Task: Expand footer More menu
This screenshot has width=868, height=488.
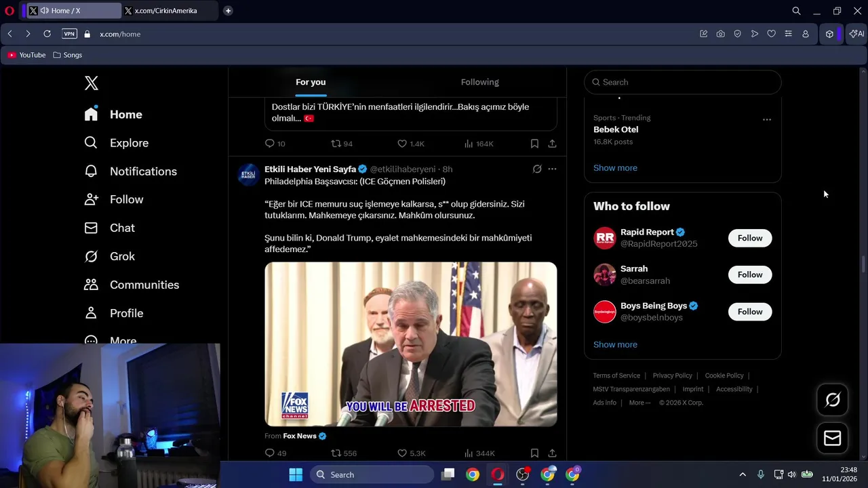Action: click(x=639, y=403)
